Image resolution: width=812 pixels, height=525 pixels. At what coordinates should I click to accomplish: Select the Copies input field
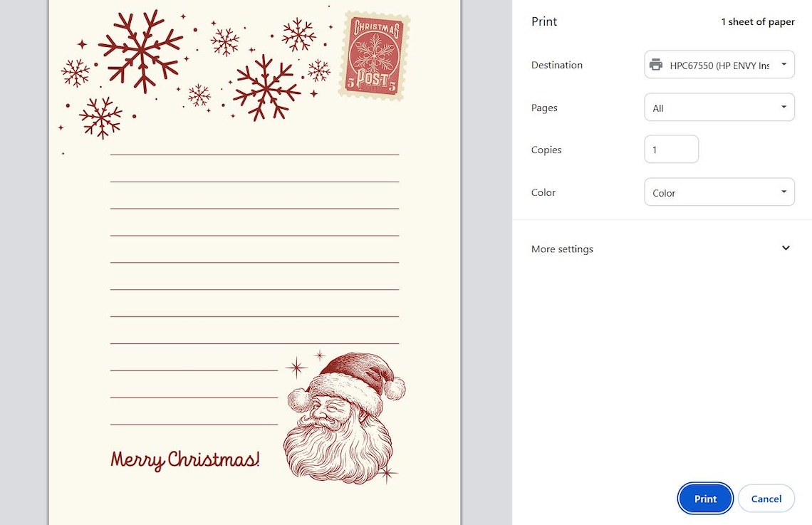671,149
